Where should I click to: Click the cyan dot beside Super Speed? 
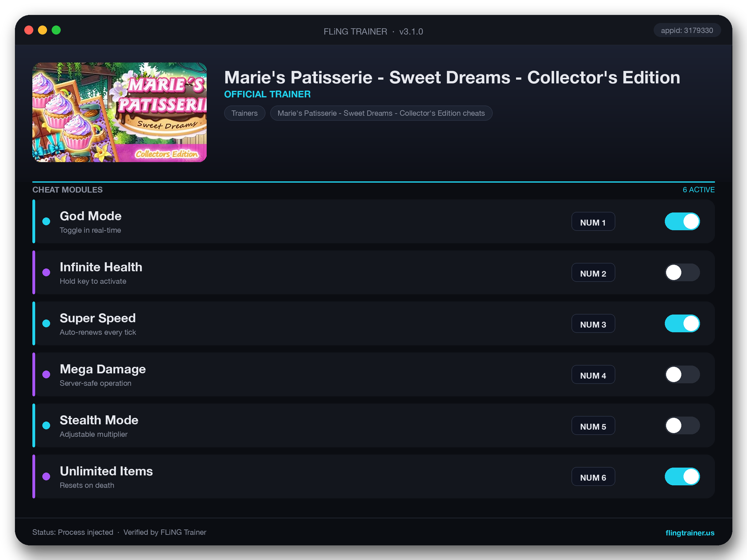(46, 323)
